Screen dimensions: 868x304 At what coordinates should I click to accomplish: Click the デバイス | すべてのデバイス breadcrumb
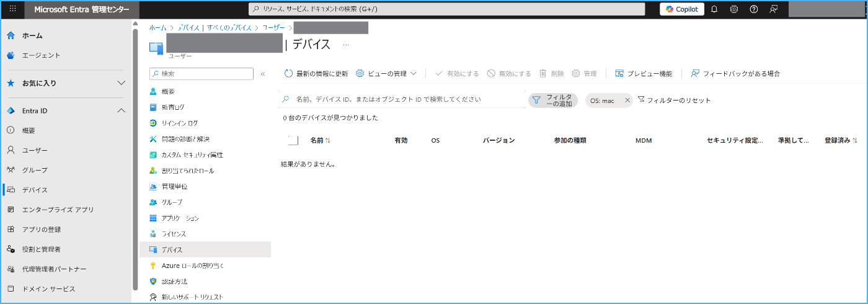coord(215,28)
